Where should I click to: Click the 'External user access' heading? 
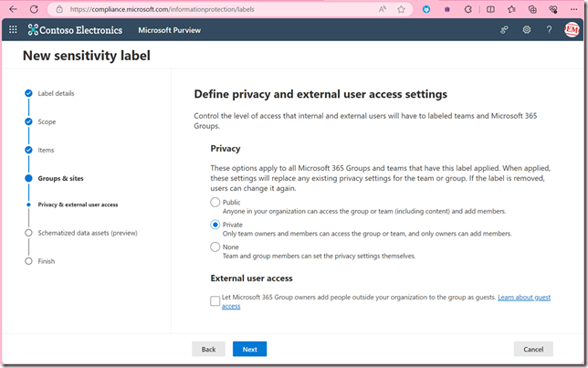click(x=252, y=279)
